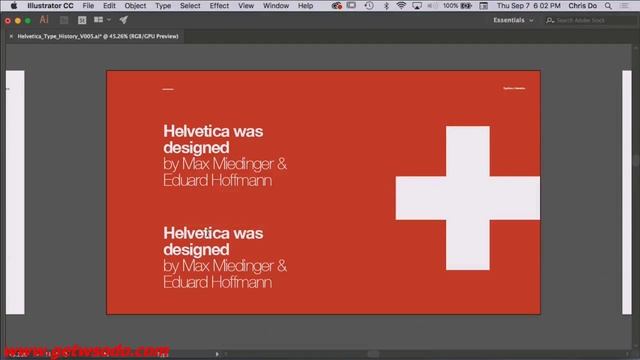640x360 pixels.
Task: Click the small header text at artboard top right
Action: (514, 88)
